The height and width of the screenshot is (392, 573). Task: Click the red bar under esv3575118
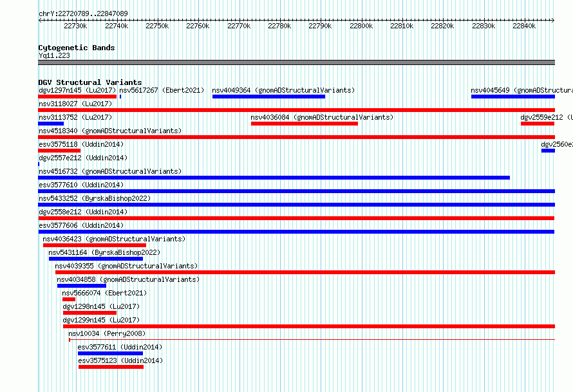[x=59, y=151]
